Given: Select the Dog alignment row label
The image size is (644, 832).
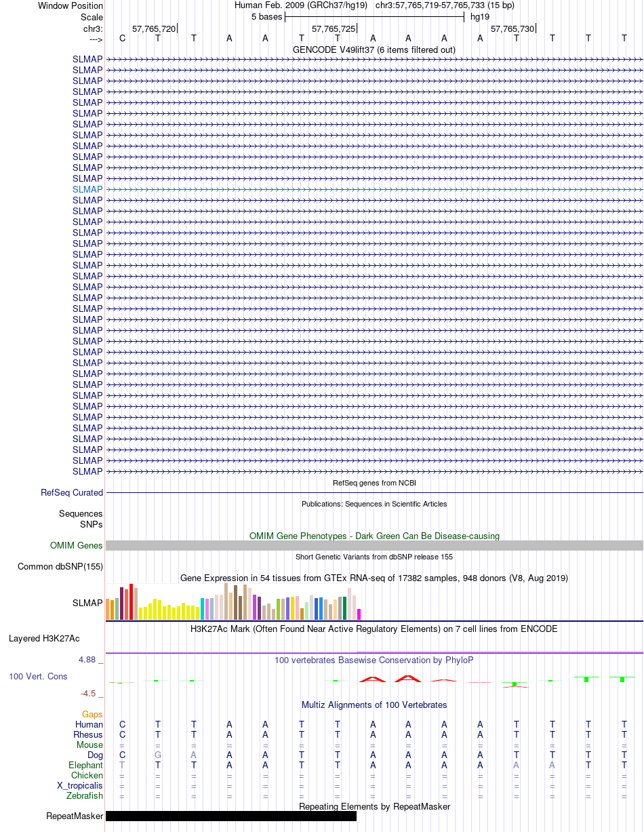Looking at the screenshot, I should [95, 755].
